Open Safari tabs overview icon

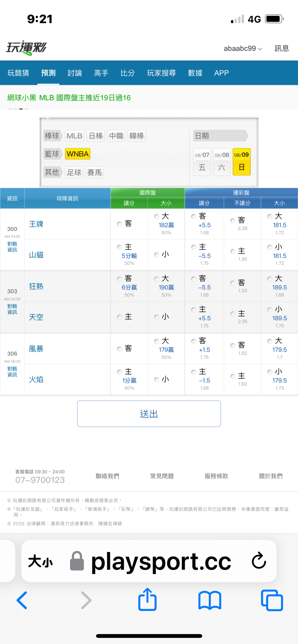272,600
